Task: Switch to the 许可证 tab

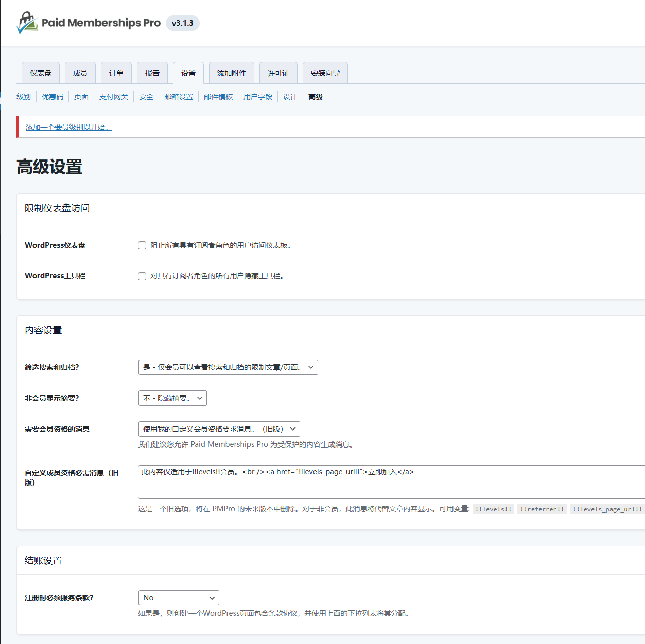Action: [278, 73]
